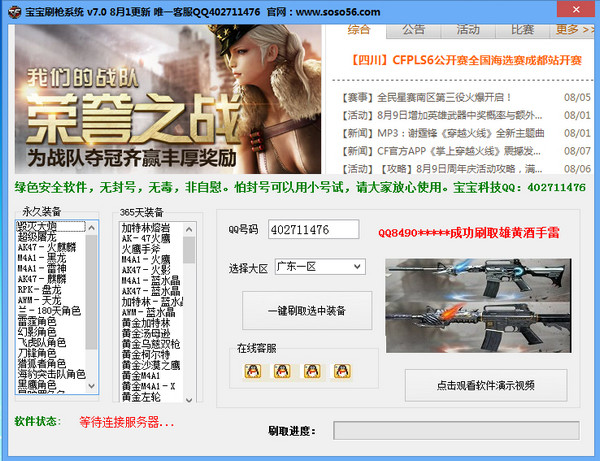Viewport: 600px width, 461px height.
Task: Open the 四川 CFPLS6 headline news link
Action: (x=465, y=60)
